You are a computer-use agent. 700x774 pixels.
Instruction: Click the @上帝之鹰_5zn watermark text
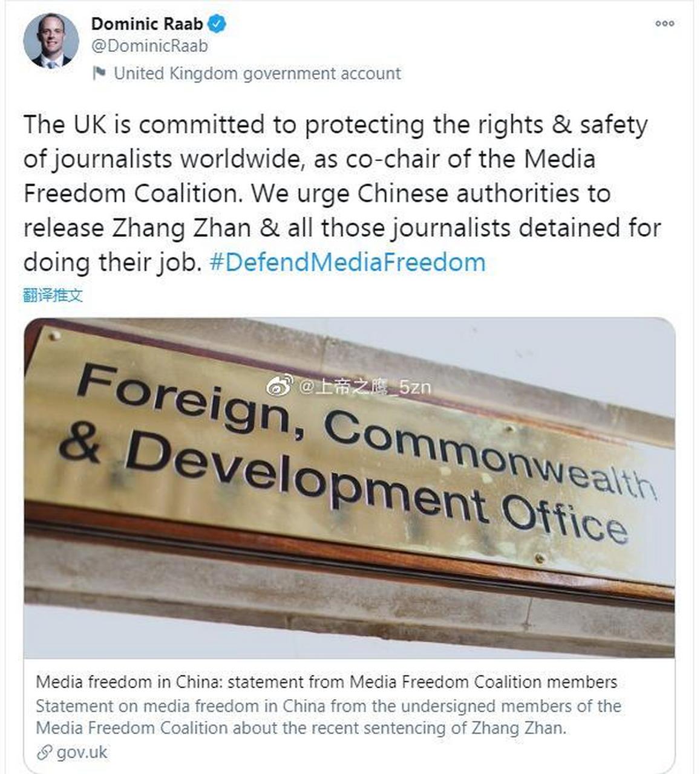tap(365, 386)
